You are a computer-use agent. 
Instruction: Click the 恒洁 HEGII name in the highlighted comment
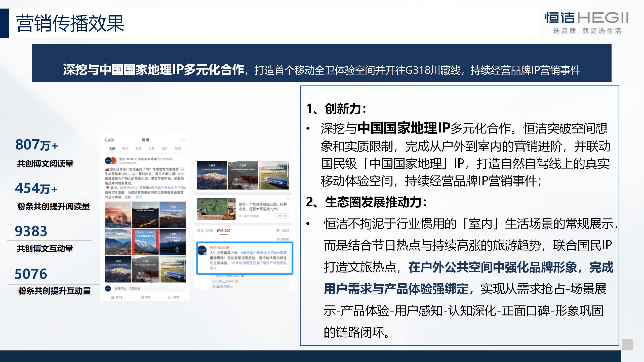(218, 248)
